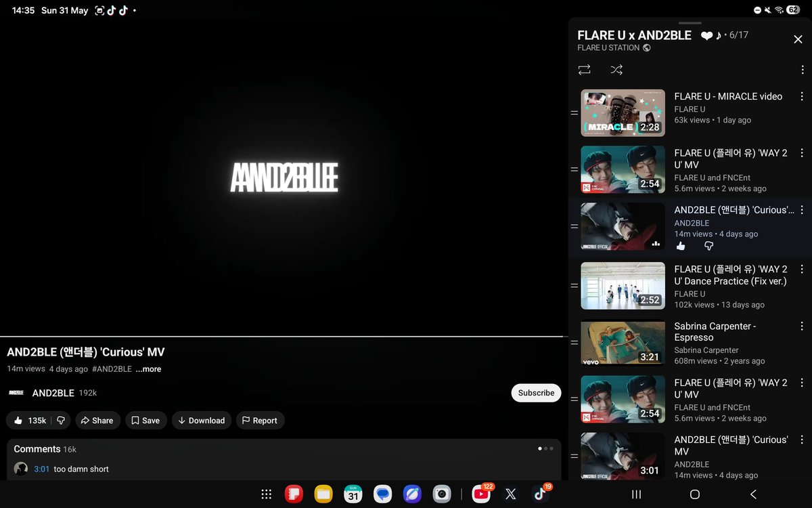This screenshot has height=508, width=812.
Task: Open options for 'WAY 2 U' Dance Practice item
Action: [802, 270]
